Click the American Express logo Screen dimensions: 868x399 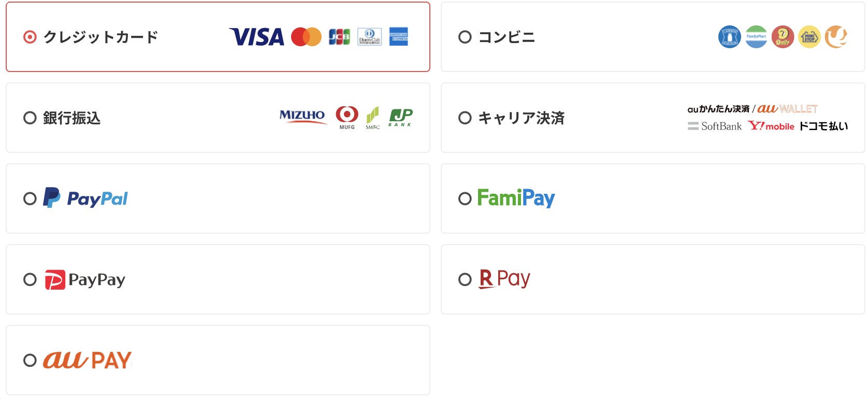(x=398, y=37)
